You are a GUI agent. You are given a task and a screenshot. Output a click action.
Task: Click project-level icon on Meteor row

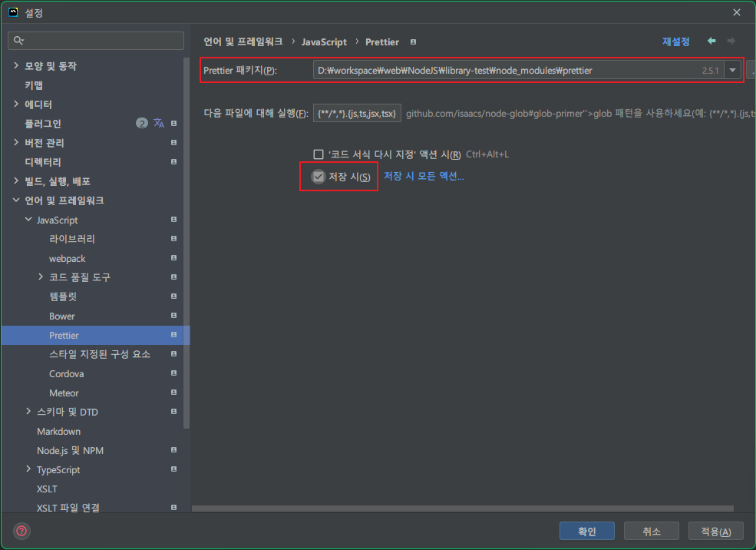[173, 393]
